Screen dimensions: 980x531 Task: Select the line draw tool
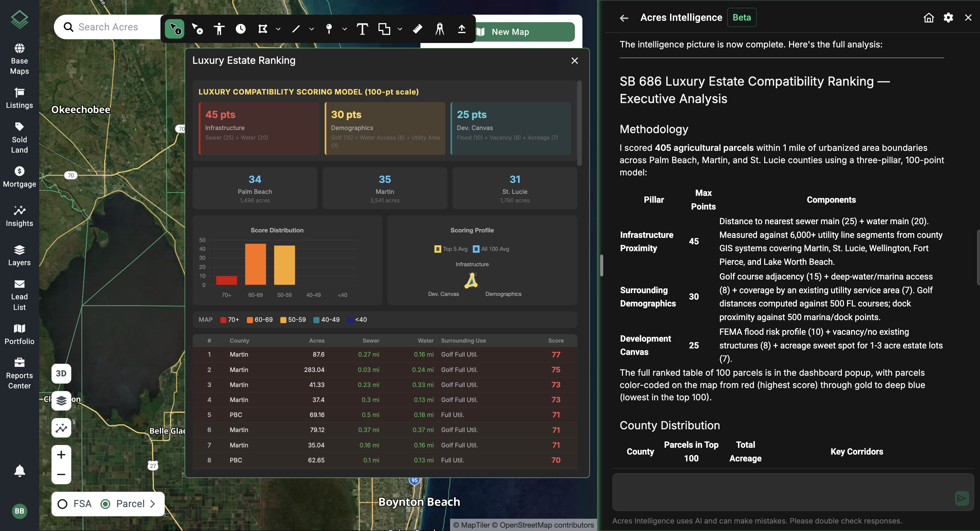point(296,29)
